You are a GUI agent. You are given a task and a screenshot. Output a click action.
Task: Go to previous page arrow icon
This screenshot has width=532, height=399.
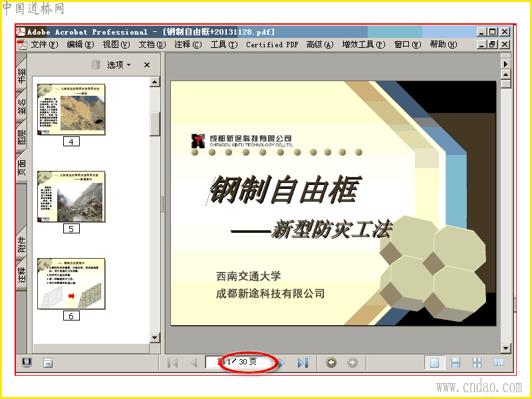point(194,362)
